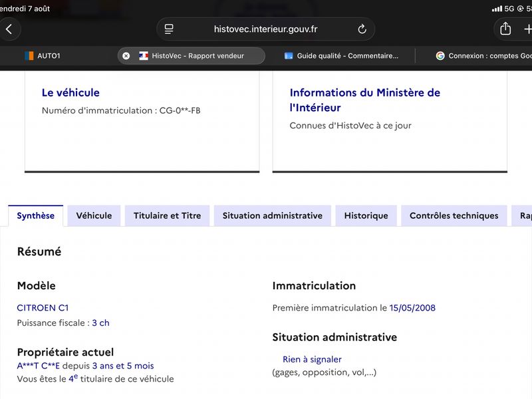Screen dimensions: 532x399
Task: Select the HistoVec - Rapport vendeur browser tab
Action: pos(192,56)
